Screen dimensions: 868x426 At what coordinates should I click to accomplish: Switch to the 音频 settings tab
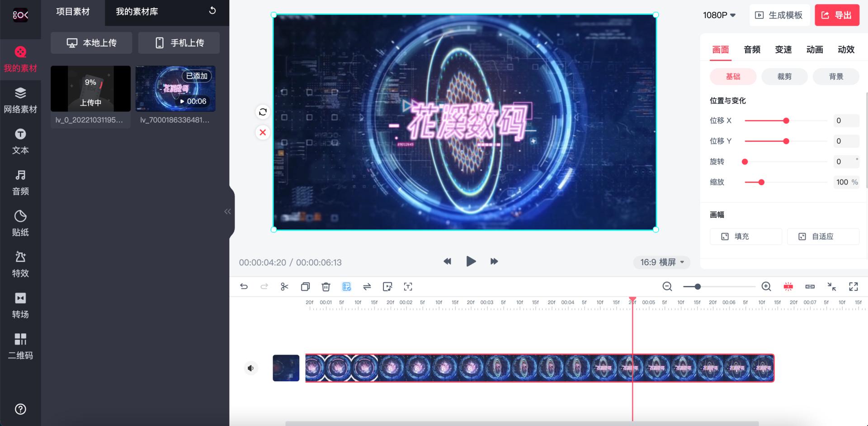pyautogui.click(x=751, y=50)
